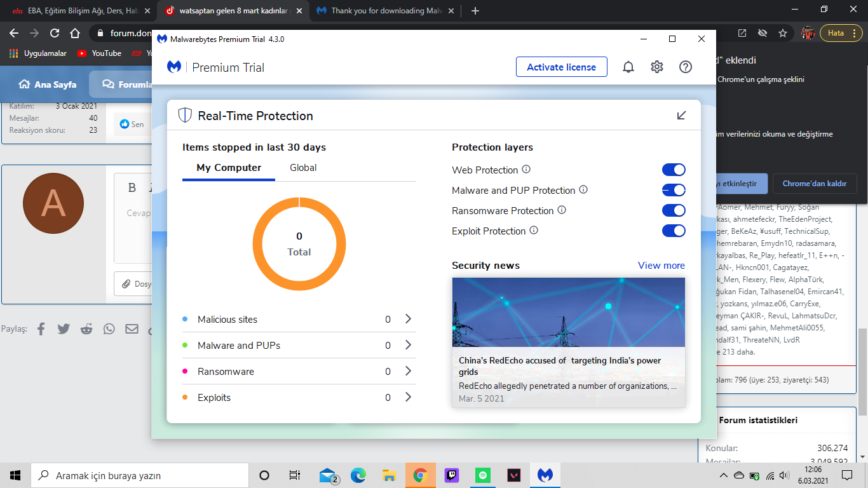Show info for Web Protection
Screen dimensions: 868x488
click(x=526, y=170)
